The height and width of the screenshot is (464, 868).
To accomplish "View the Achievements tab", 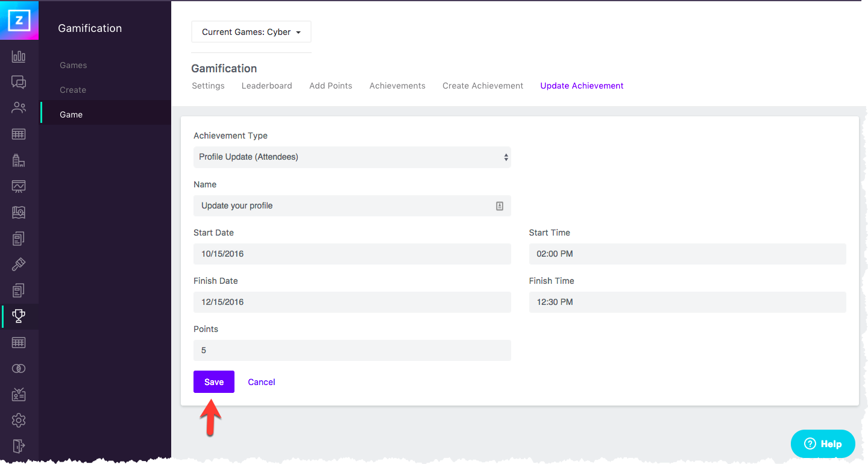I will tap(397, 86).
